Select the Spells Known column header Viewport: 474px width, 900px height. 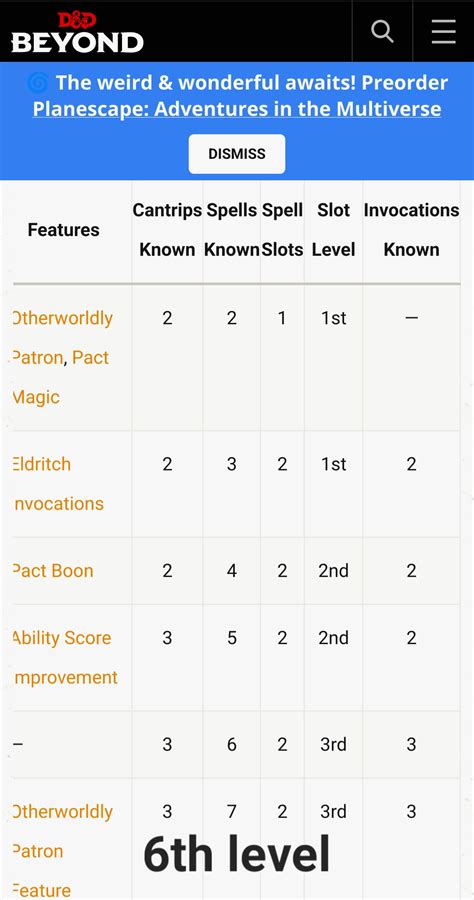point(232,230)
